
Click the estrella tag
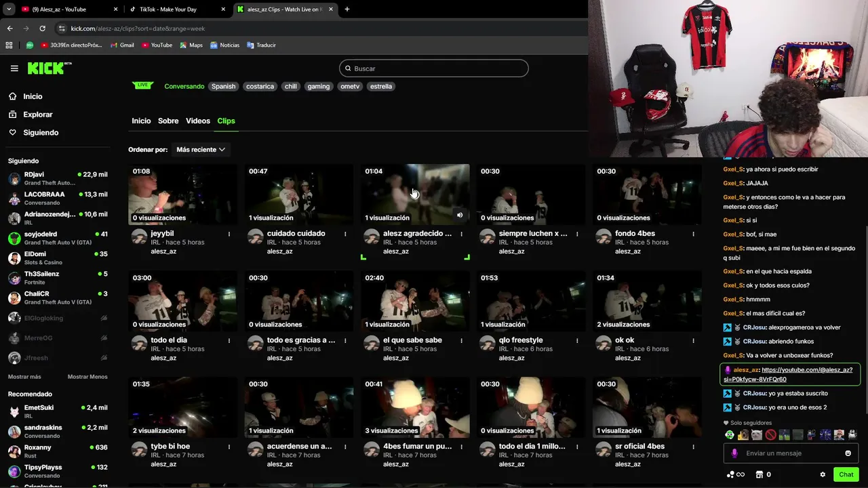pos(381,87)
